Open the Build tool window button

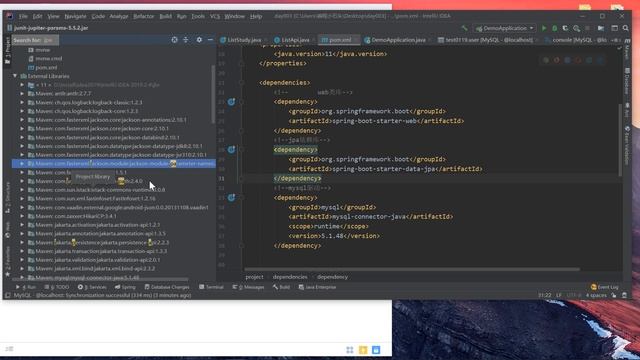[x=281, y=287]
